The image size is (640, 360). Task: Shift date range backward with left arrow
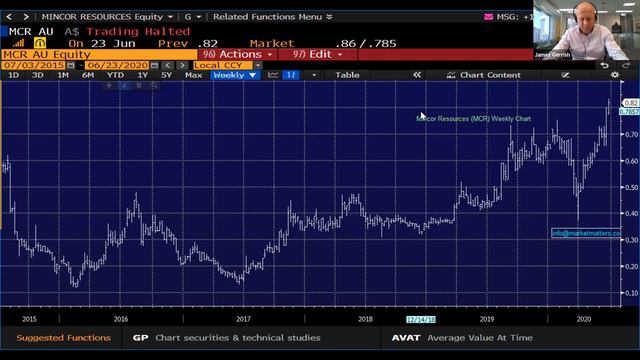[167, 65]
